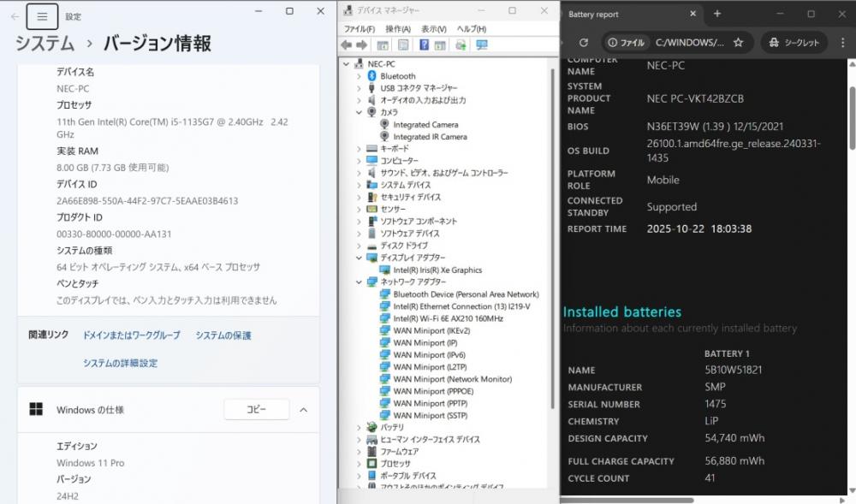Screen dimensions: 856x504
Task: Reload the Battery report page
Action: [583, 42]
